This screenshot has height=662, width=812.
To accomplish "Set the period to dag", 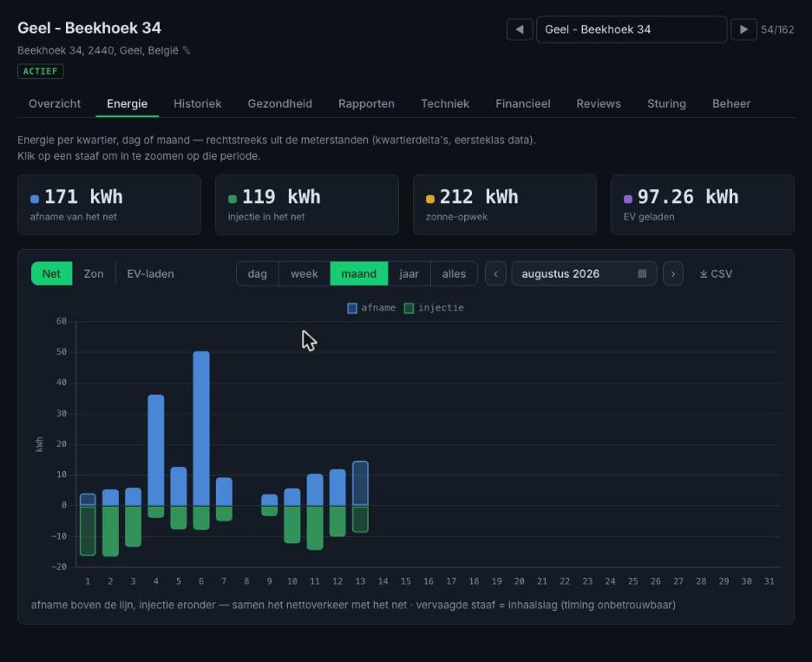I will tap(258, 273).
